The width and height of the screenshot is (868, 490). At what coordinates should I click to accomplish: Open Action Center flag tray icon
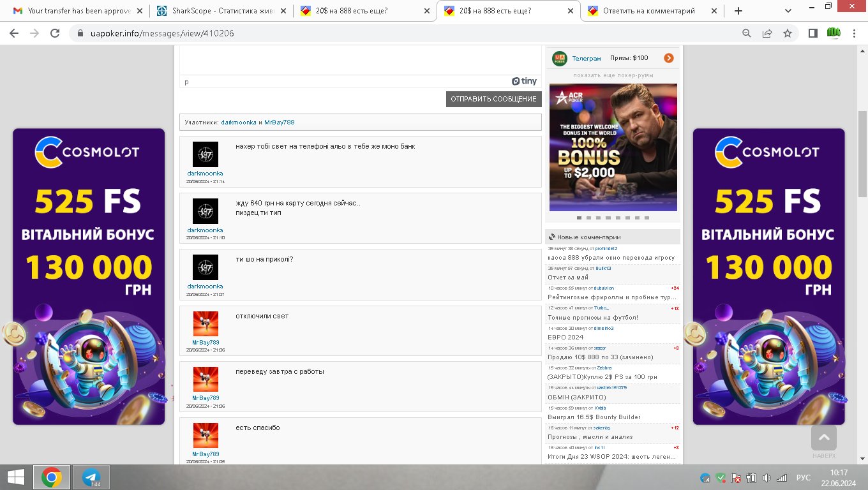(736, 477)
